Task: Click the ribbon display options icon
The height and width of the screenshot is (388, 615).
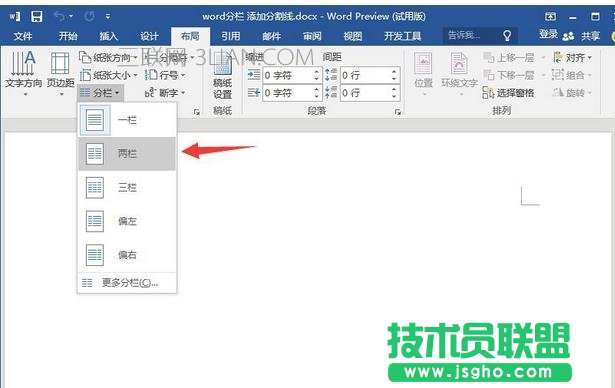Action: click(x=551, y=16)
